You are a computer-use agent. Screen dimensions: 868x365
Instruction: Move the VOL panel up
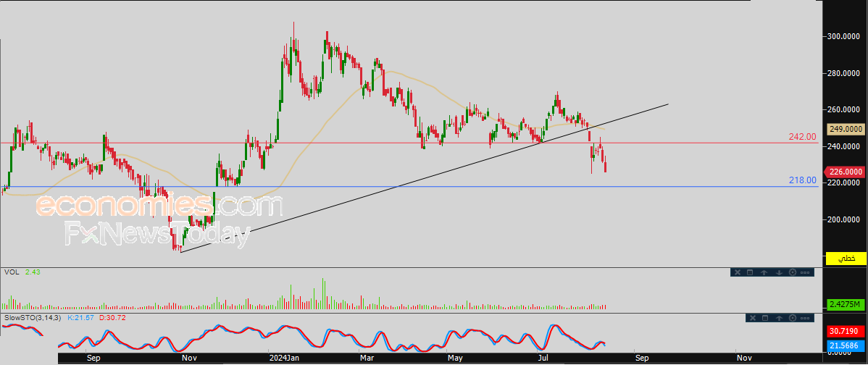pyautogui.click(x=764, y=272)
